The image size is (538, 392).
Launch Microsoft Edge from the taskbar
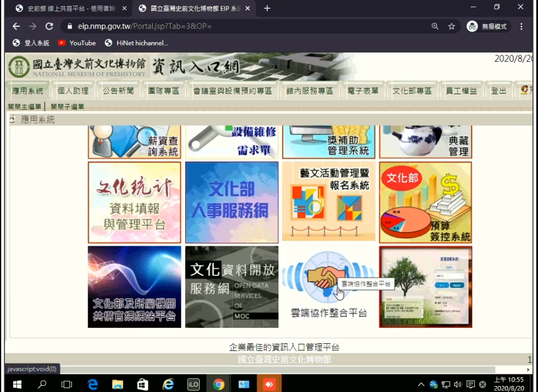point(93,384)
